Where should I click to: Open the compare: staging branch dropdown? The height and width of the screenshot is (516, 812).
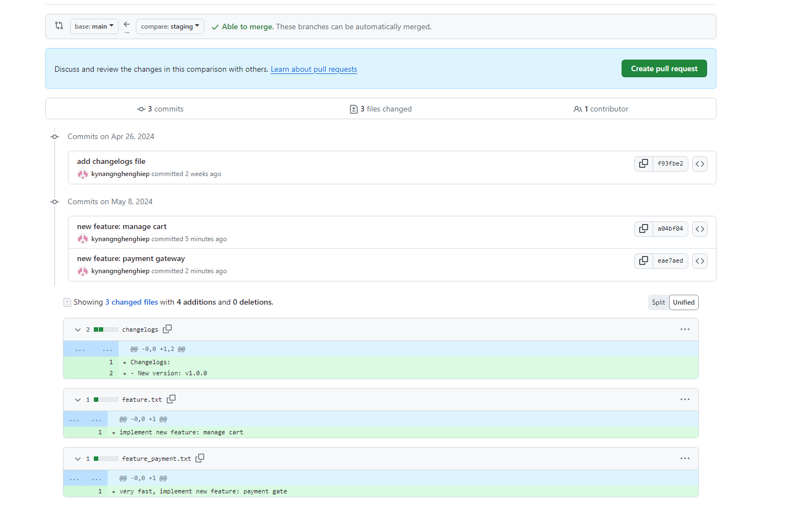(x=169, y=26)
